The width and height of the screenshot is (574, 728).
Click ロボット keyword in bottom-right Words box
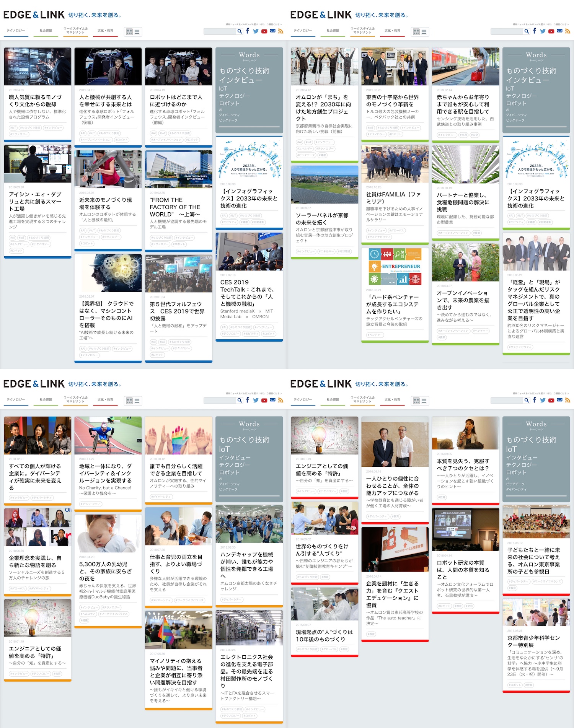516,472
